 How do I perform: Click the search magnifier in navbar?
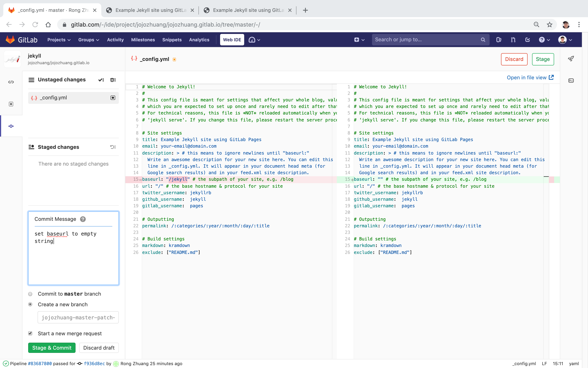click(483, 40)
